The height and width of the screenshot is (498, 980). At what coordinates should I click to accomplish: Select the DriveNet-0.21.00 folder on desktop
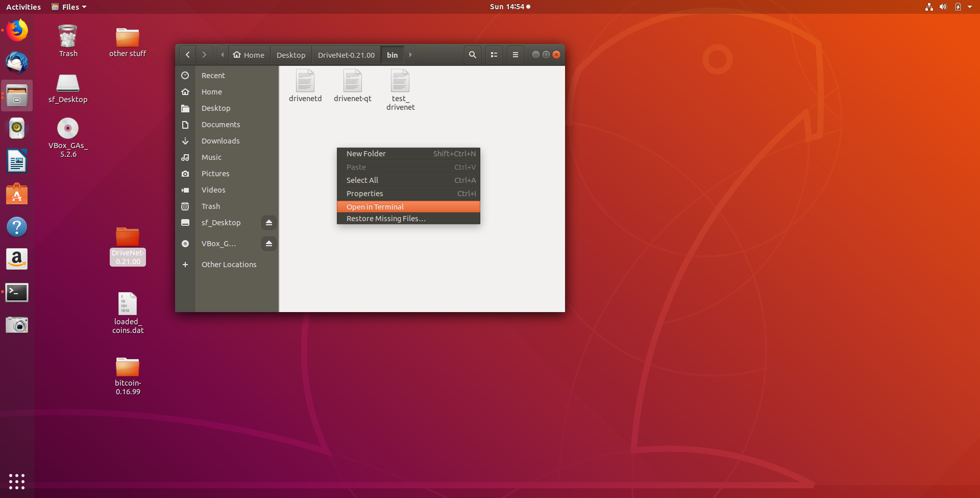[x=128, y=246]
